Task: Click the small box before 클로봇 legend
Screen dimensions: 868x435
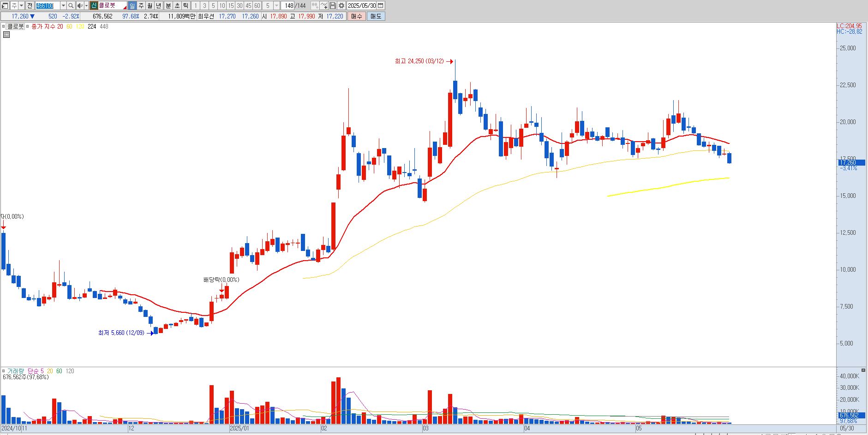Action: 4,26
